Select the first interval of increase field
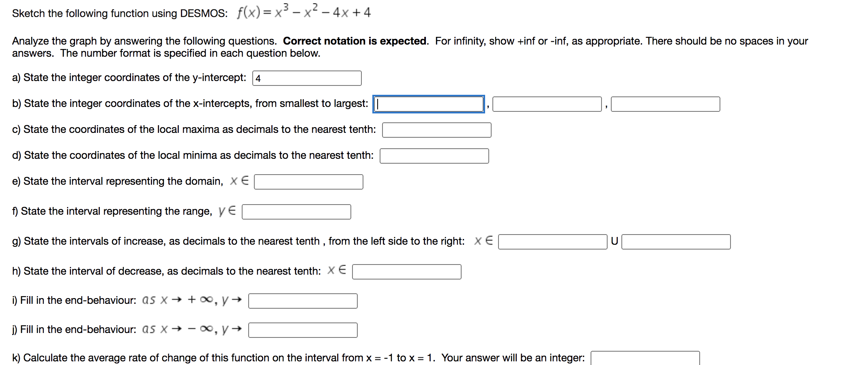Viewport: 868px width, 365px height. pos(552,242)
